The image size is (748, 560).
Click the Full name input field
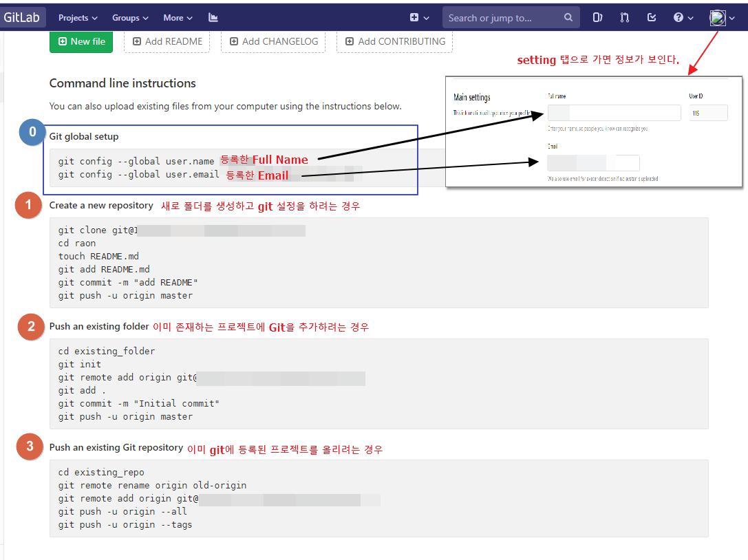tap(614, 113)
